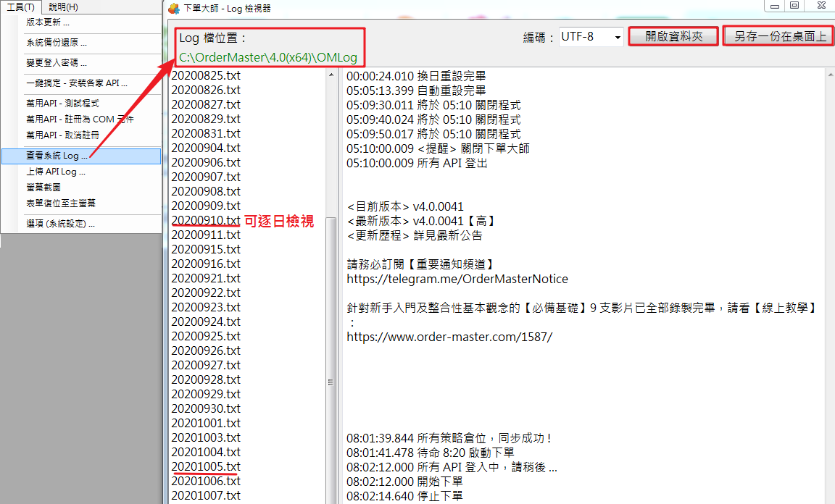Click file list scrollbar up arrow
Screen dimensions: 835x504
click(331, 75)
